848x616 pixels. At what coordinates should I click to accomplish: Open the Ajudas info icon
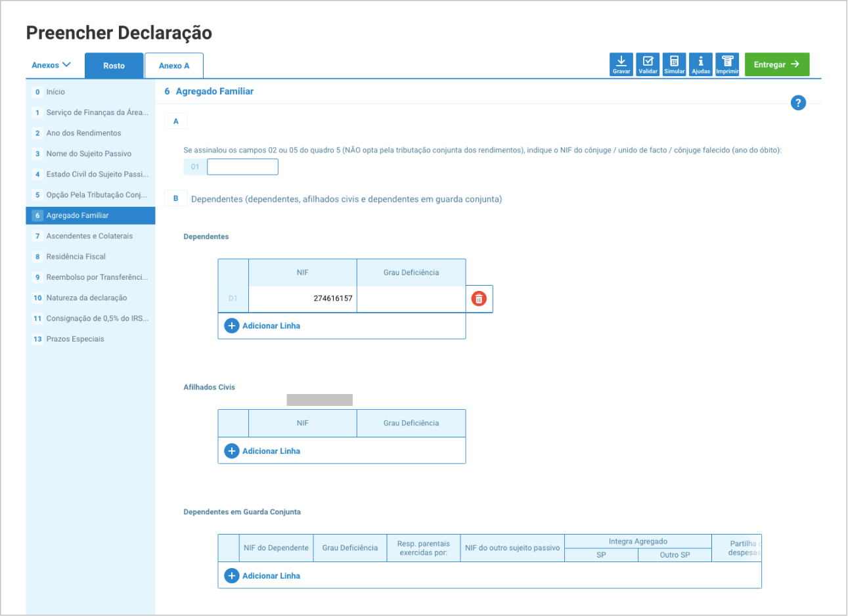[x=700, y=64]
